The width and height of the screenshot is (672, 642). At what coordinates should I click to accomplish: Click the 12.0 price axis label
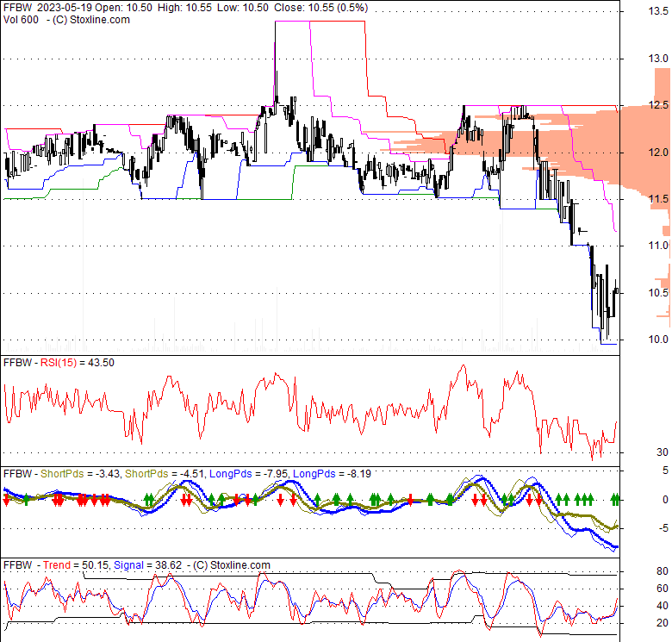coord(658,153)
